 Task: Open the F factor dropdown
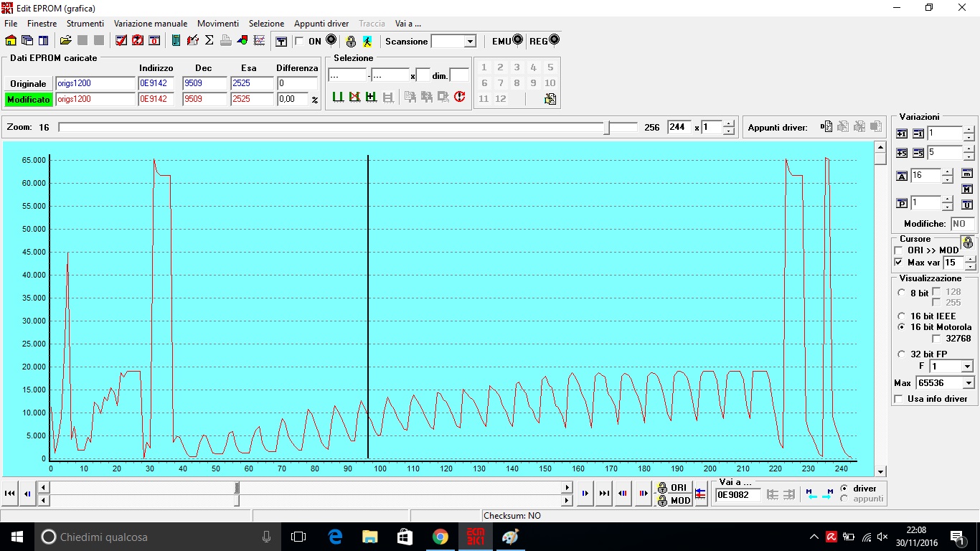[967, 367]
